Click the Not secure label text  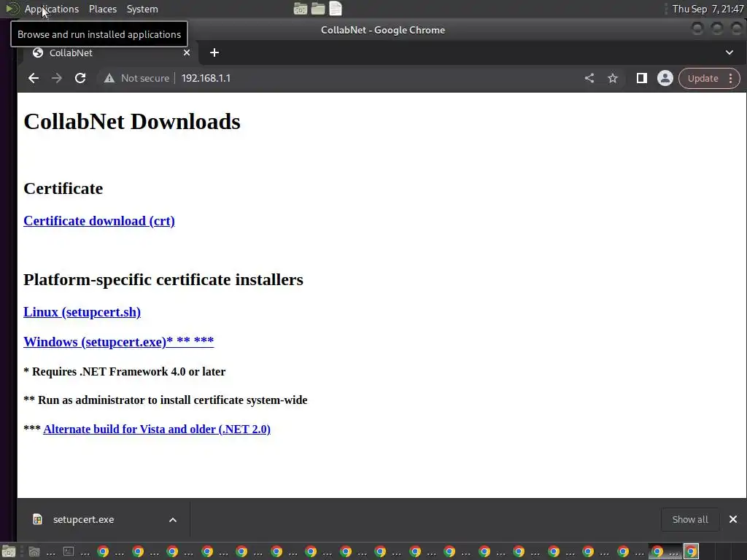(145, 78)
